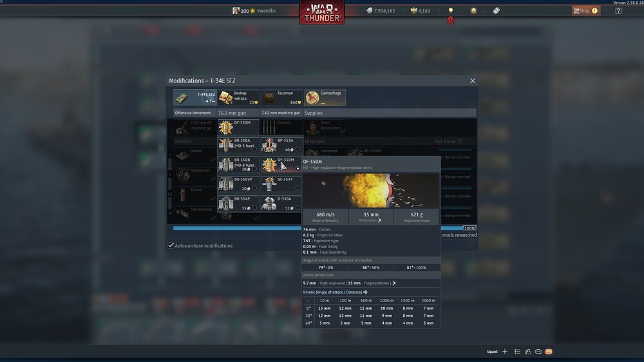Image resolution: width=644 pixels, height=362 pixels.
Task: Purchase the Talisman for 860 eagles
Action: 282,97
